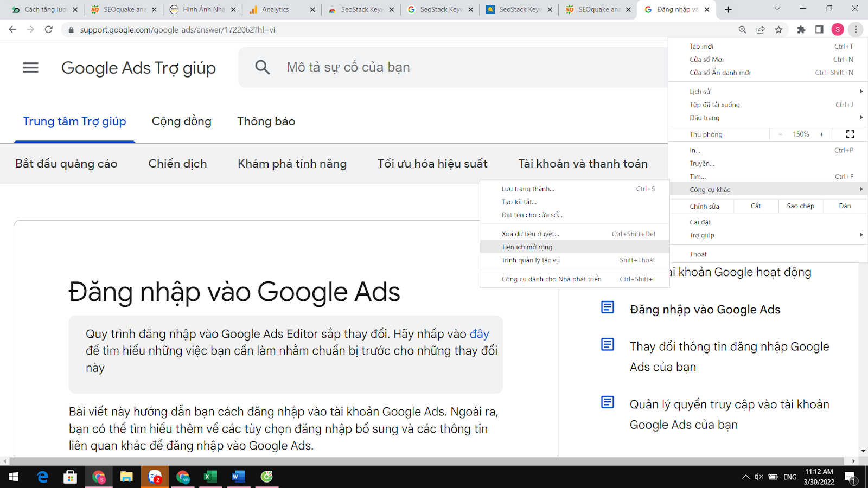Screen dimensions: 868x488
Task: Open the hamburger main menu
Action: [x=30, y=67]
